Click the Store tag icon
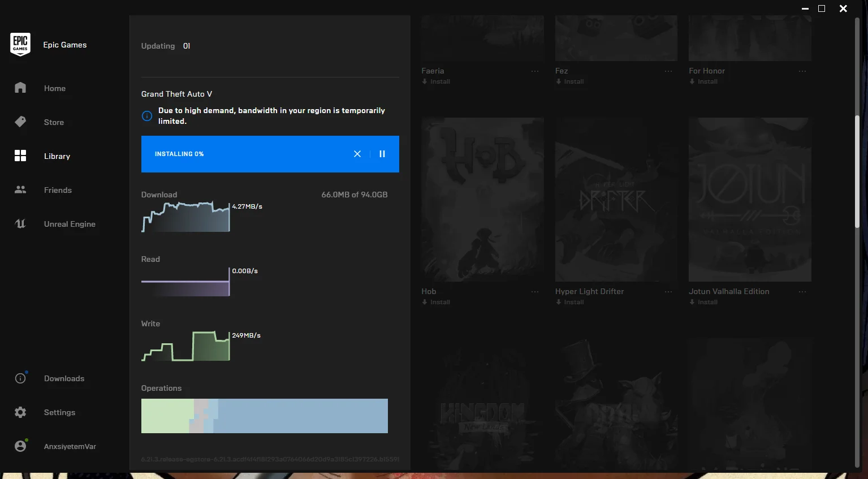 click(20, 122)
